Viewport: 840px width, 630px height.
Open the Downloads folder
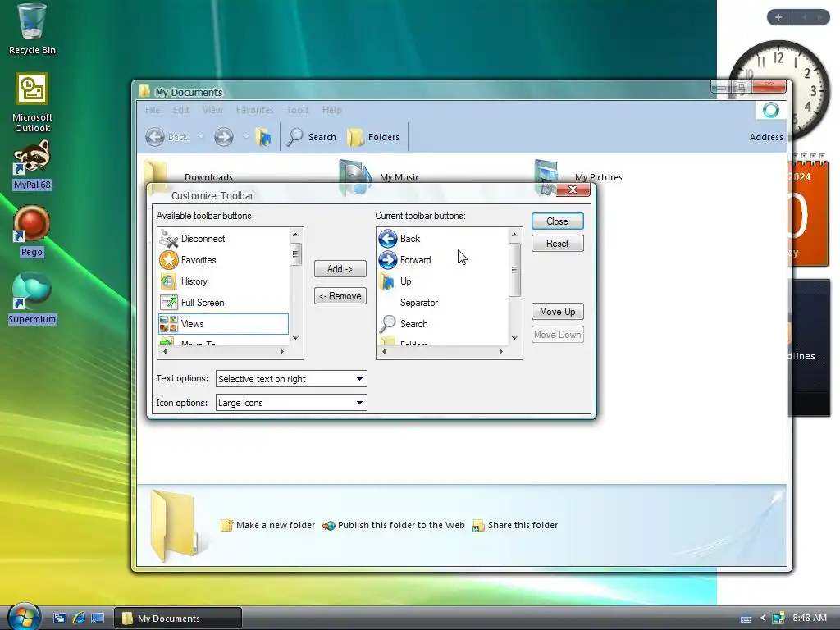pyautogui.click(x=189, y=177)
